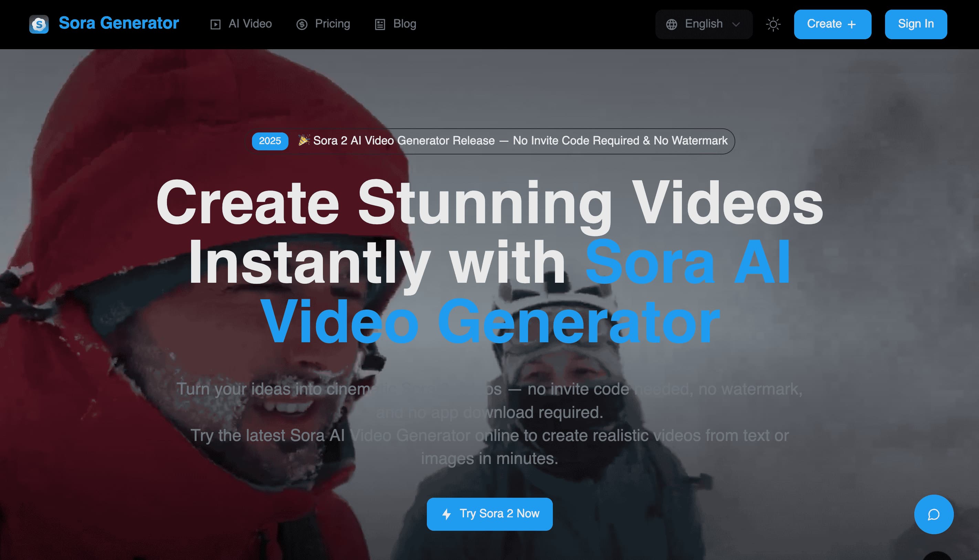Click the lightning icon on Try Sora 2 button
This screenshot has height=560, width=979.
click(x=446, y=514)
